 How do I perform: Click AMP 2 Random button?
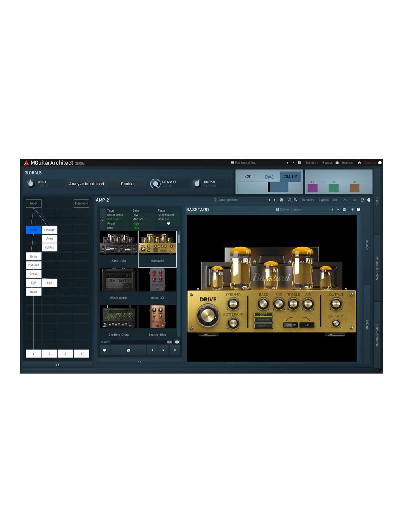(307, 200)
